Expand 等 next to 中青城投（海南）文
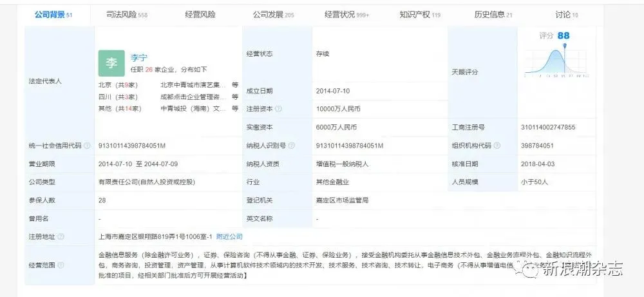The width and height of the screenshot is (644, 297). click(x=235, y=109)
